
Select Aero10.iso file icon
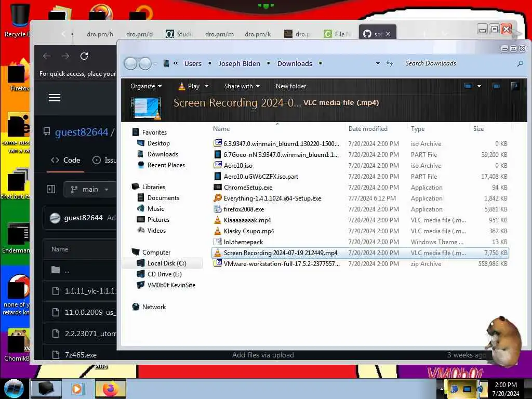(x=218, y=165)
